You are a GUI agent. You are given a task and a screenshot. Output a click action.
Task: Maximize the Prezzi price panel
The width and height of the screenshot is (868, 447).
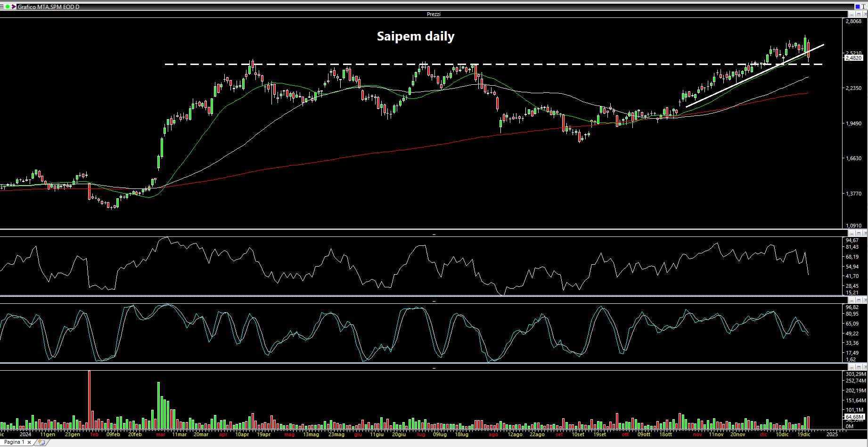(859, 14)
